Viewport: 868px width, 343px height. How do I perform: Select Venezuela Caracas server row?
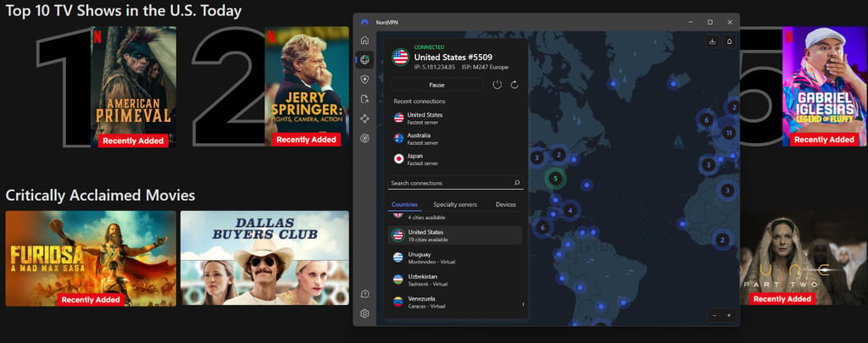pos(455,302)
